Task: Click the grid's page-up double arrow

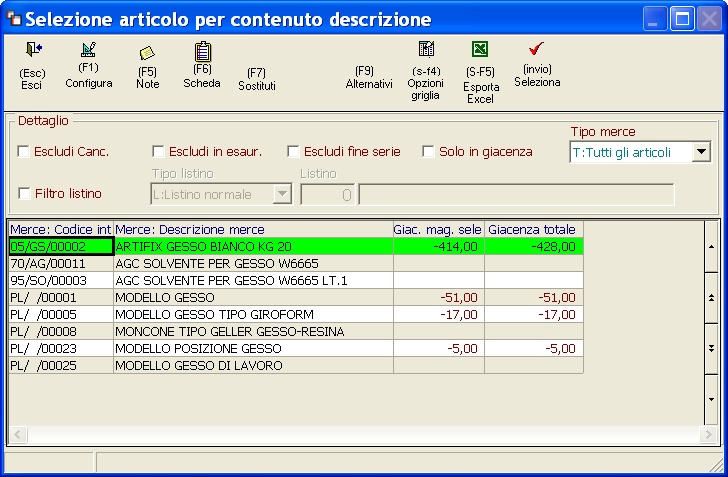Action: click(x=711, y=298)
